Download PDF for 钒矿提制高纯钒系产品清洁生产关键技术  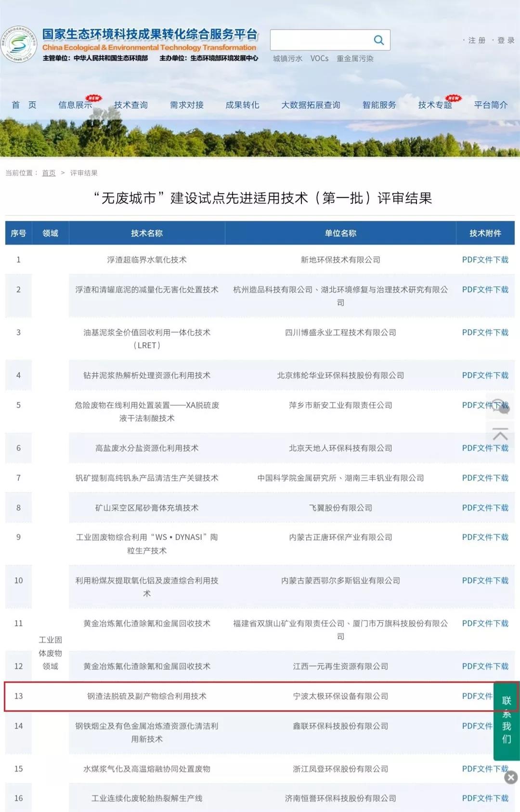coord(485,478)
